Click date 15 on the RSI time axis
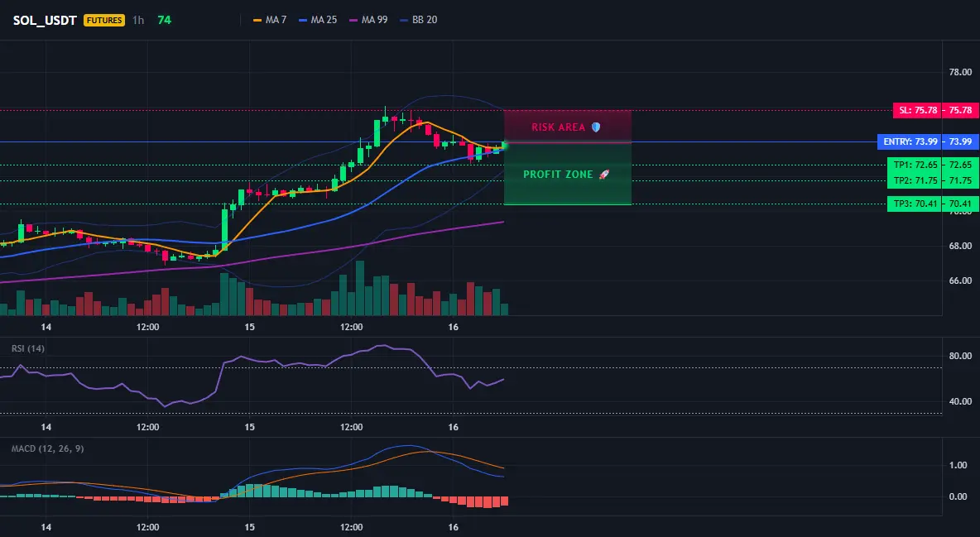Image resolution: width=980 pixels, height=537 pixels. coord(249,427)
